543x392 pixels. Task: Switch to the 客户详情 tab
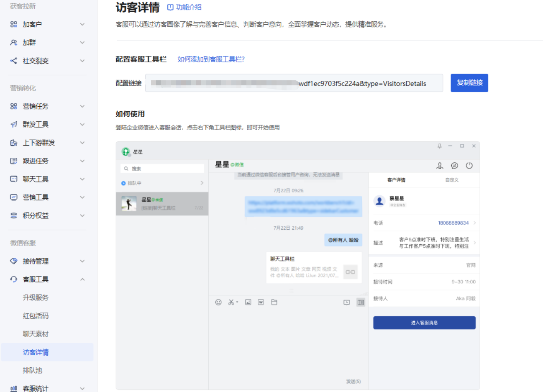396,180
